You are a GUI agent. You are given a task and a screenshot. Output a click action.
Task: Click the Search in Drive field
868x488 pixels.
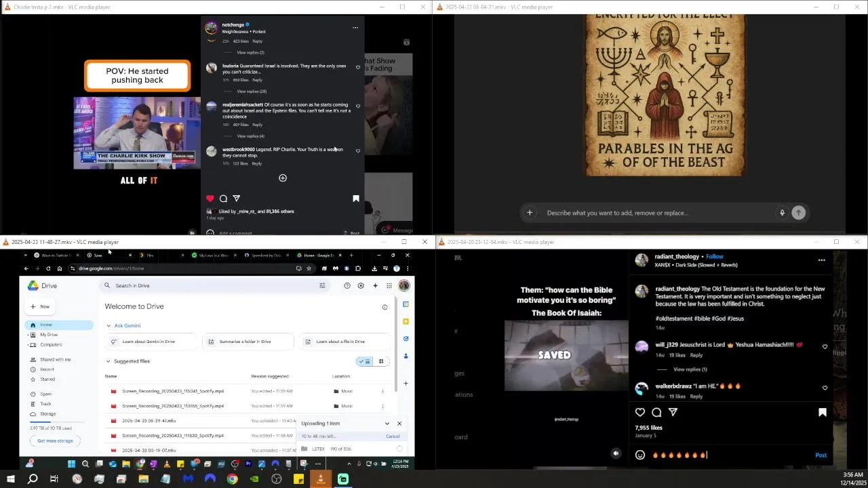click(x=214, y=285)
